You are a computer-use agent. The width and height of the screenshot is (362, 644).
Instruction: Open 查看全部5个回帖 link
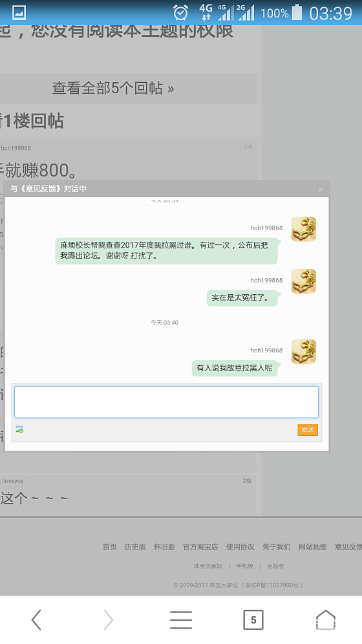point(113,88)
